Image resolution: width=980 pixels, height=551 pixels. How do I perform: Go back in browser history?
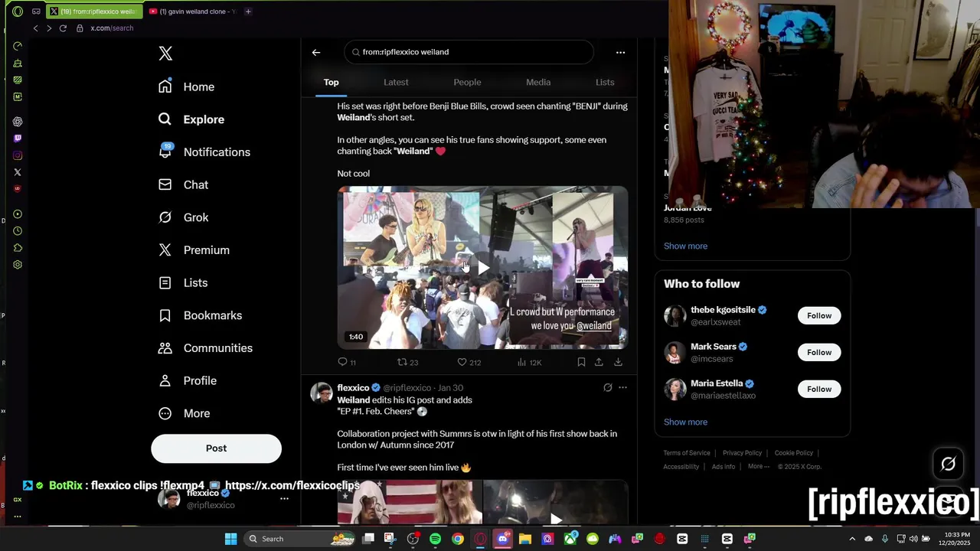(x=35, y=28)
